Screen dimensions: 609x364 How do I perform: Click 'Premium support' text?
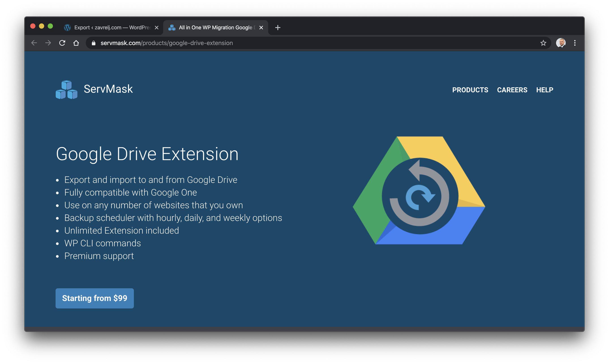(99, 256)
